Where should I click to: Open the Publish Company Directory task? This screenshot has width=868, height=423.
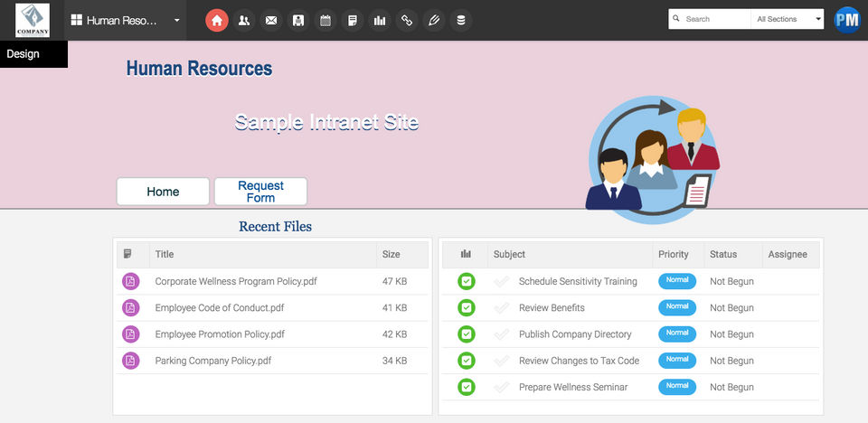coord(575,334)
